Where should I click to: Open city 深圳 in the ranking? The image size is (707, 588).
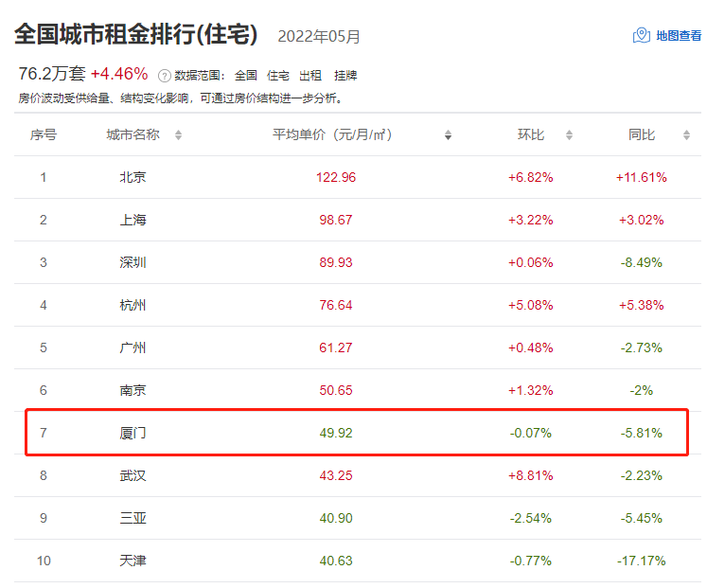pos(133,262)
